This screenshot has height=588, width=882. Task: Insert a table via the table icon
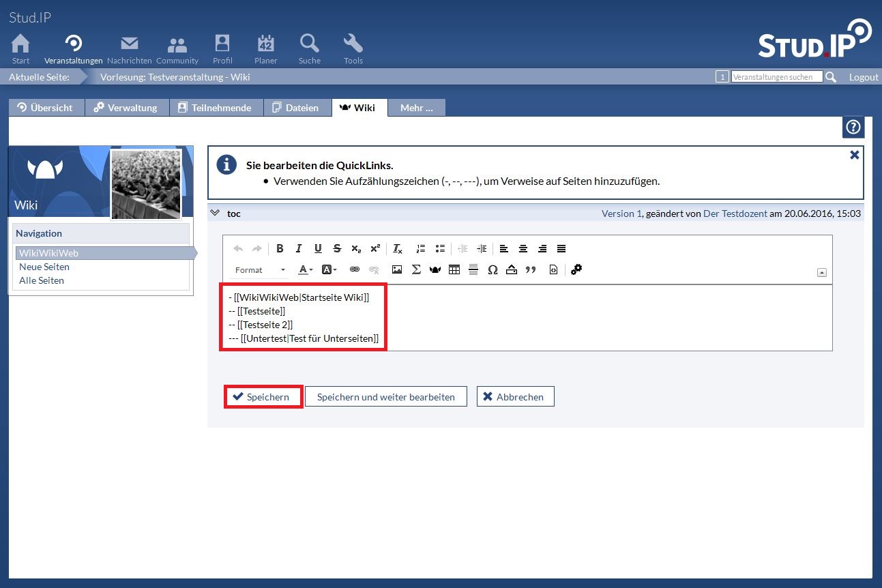tap(454, 269)
